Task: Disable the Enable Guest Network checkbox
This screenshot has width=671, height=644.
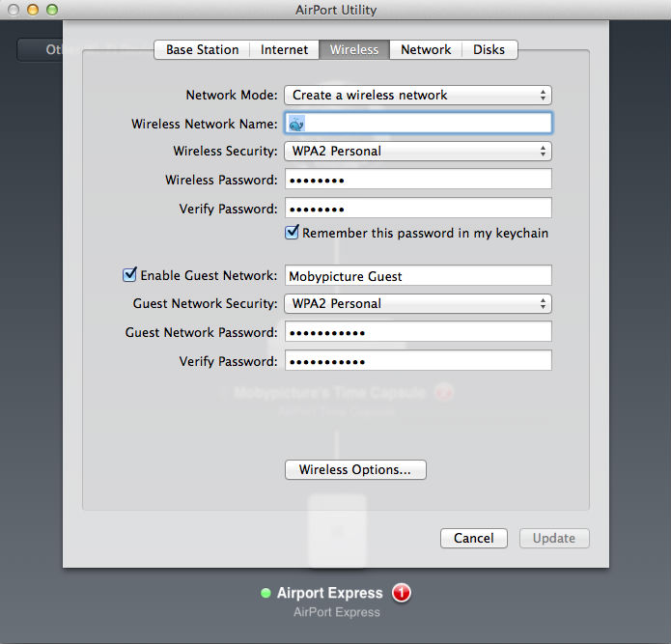Action: (x=130, y=275)
